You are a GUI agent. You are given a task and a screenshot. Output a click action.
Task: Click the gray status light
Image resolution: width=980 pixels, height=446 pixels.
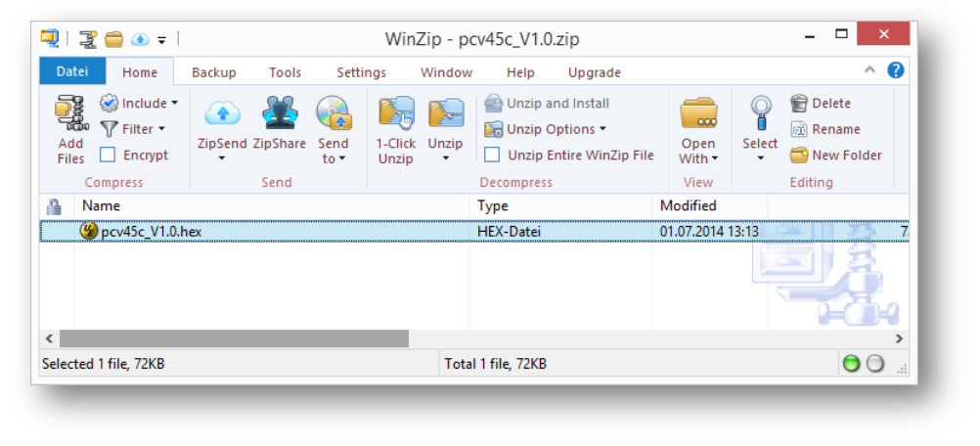(875, 364)
